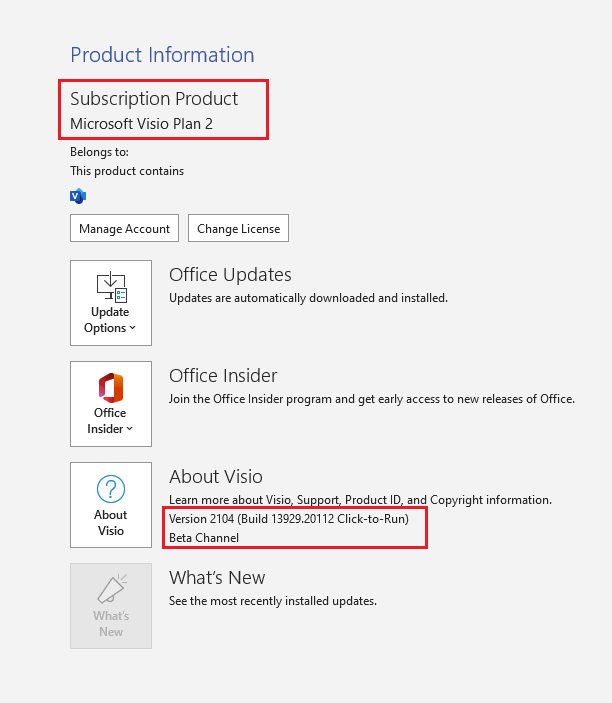
Task: Click the Version 2104 build number text
Action: pyautogui.click(x=289, y=519)
